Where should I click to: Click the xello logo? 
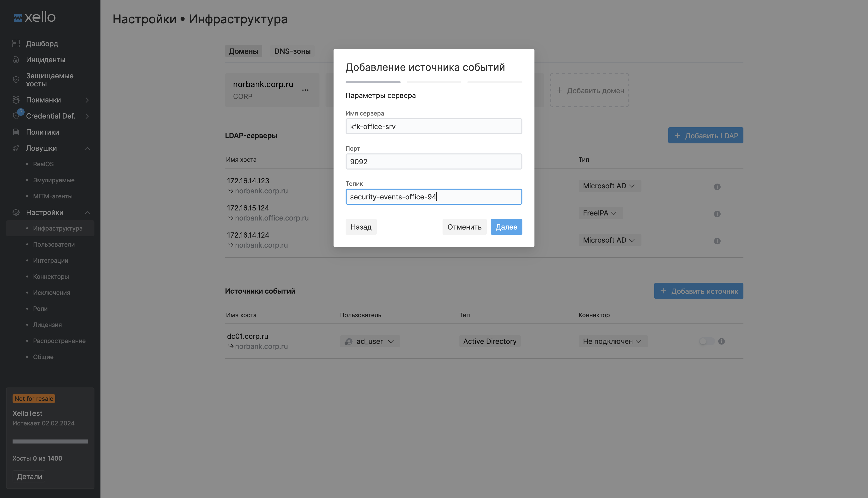(x=34, y=17)
